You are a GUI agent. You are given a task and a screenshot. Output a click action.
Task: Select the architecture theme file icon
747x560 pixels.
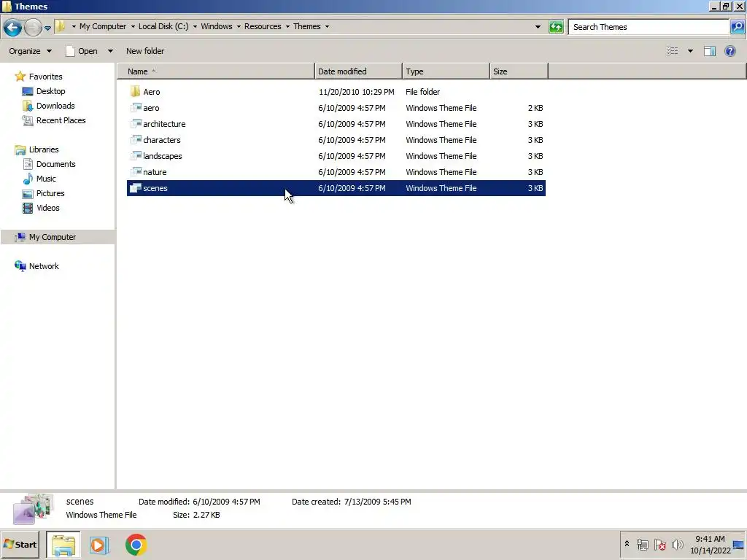tap(136, 124)
